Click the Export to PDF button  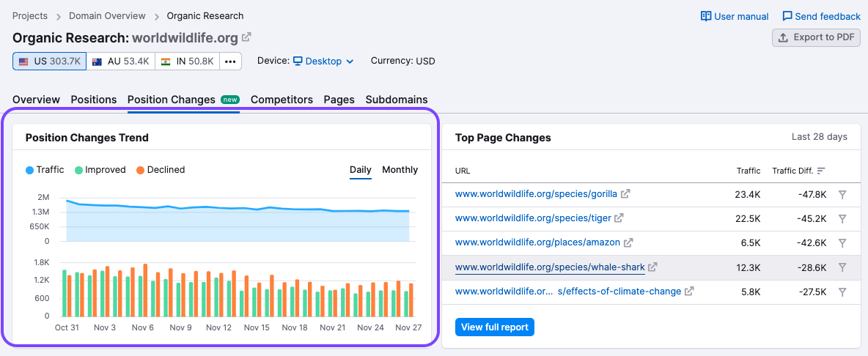[x=816, y=37]
